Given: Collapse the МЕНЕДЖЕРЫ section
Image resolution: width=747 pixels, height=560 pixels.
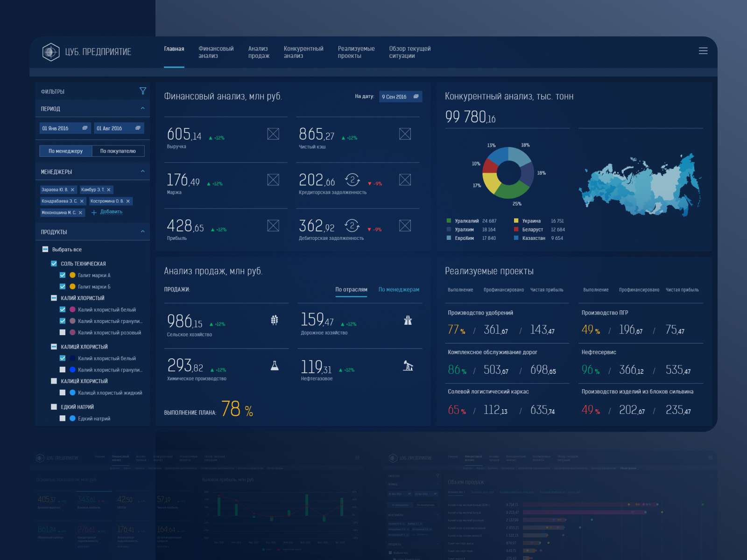Looking at the screenshot, I should (x=143, y=171).
